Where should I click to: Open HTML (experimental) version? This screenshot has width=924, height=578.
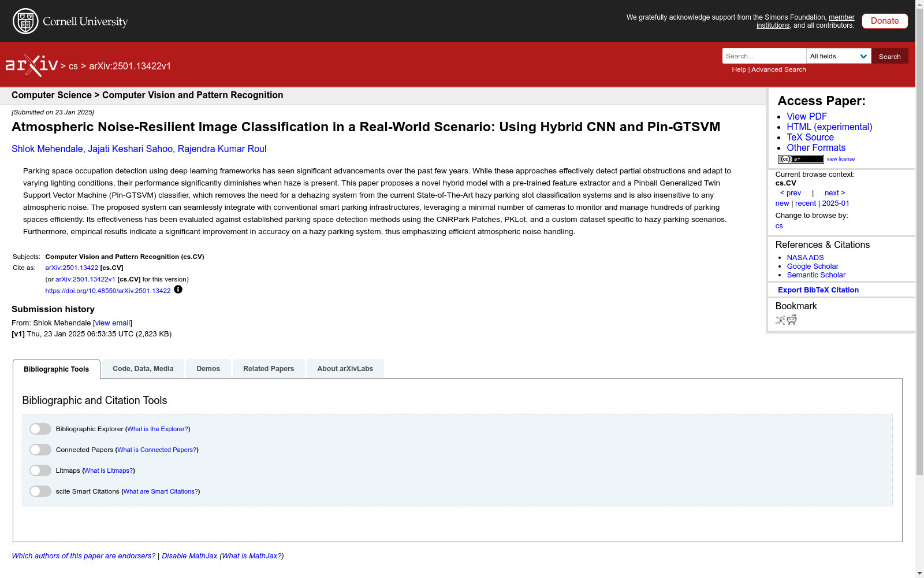[829, 127]
